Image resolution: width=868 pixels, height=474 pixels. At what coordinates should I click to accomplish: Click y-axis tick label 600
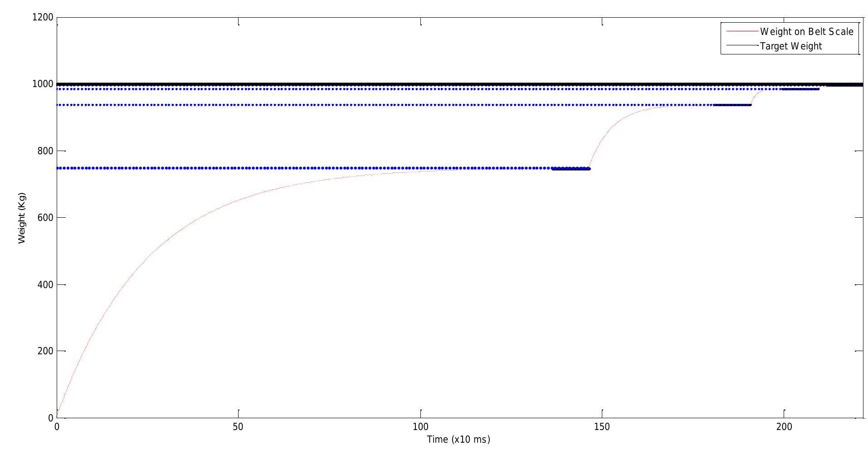coord(45,218)
